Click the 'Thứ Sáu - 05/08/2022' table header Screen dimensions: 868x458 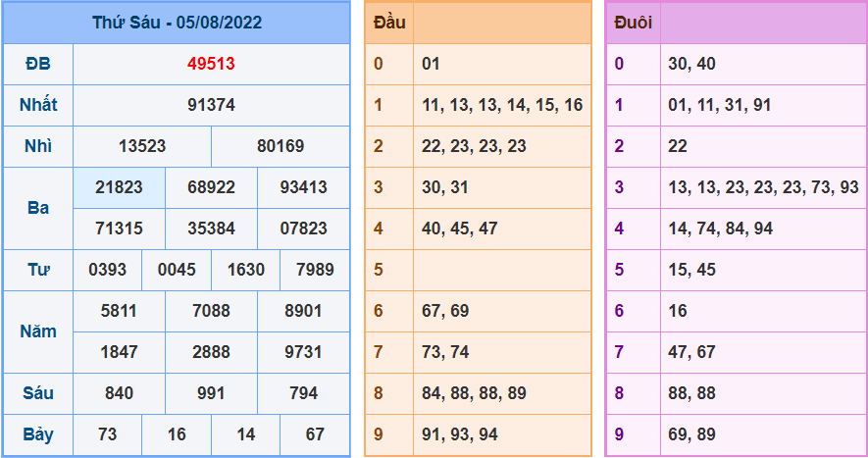177,23
